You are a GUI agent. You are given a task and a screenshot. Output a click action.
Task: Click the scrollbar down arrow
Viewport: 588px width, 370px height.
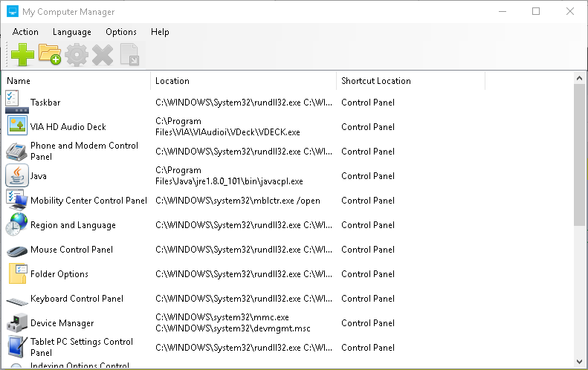[x=579, y=362]
